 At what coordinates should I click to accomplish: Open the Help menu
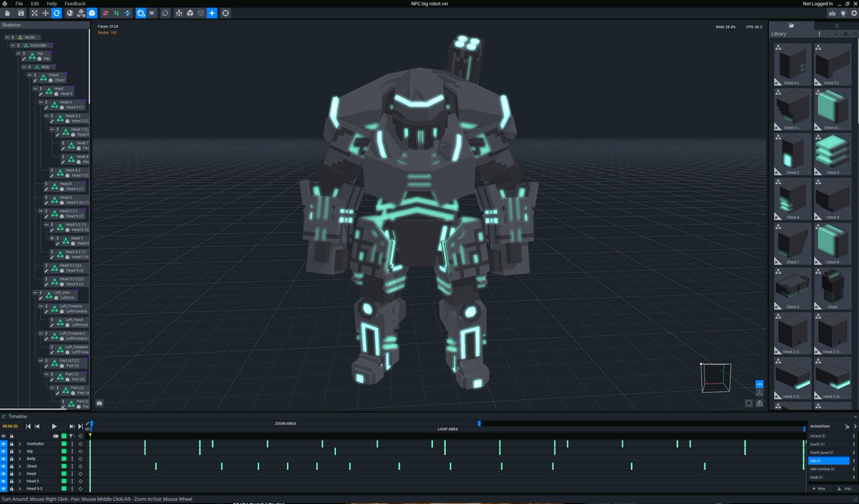[x=52, y=4]
